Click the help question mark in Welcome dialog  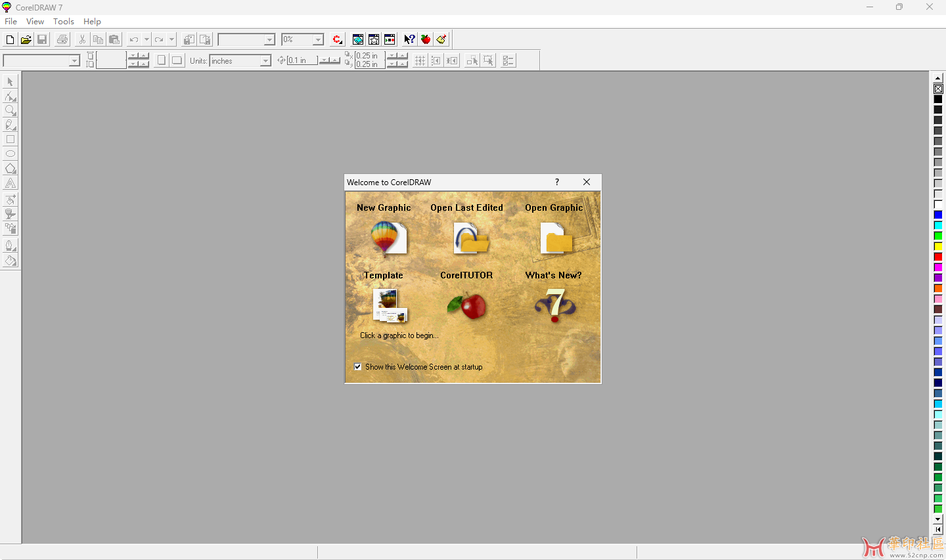[557, 182]
